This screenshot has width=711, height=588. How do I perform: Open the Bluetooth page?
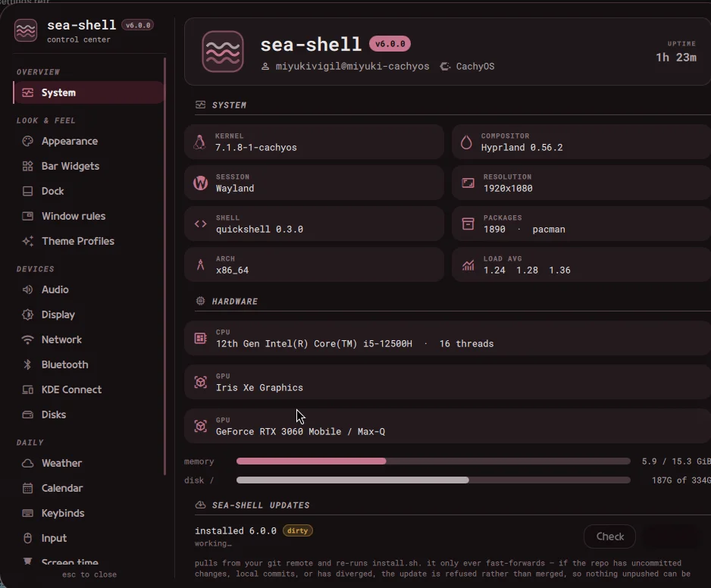89,364
